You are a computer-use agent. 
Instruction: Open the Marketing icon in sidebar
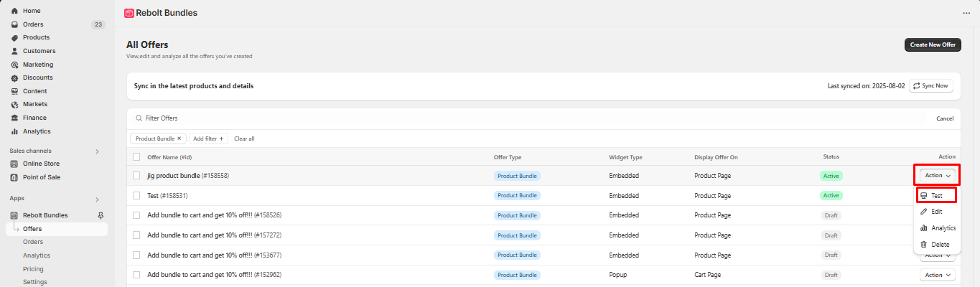click(14, 65)
